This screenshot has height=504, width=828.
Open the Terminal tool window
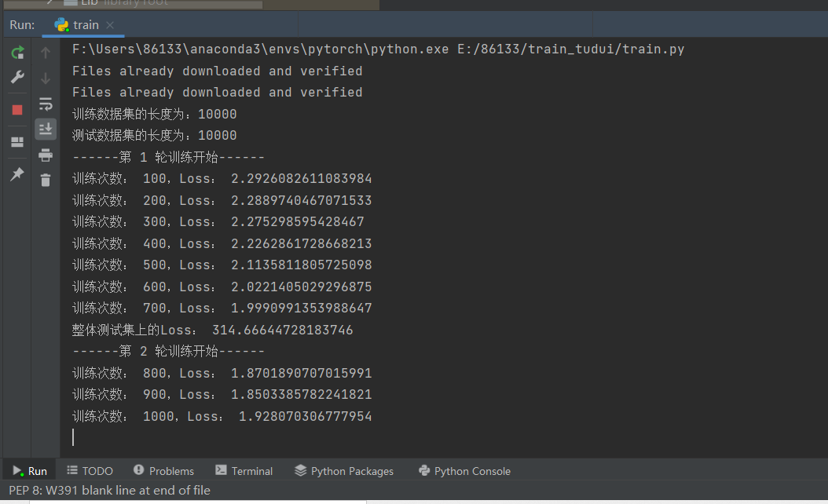[244, 471]
